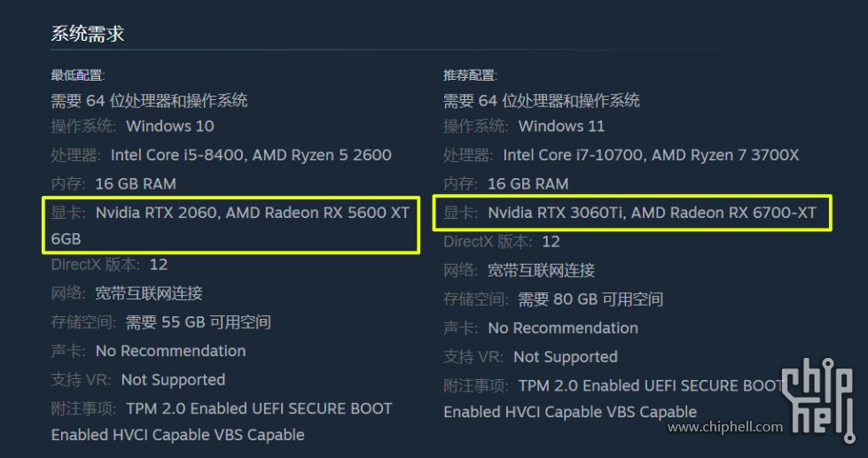
Task: Click the Nvidia RTX 3060Ti graphics line
Action: pos(651,213)
